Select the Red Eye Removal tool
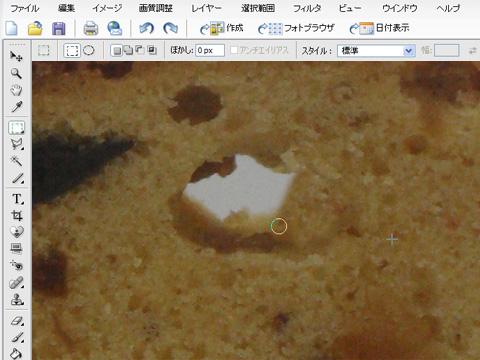Screen dimensions: 480x360 point(16,265)
